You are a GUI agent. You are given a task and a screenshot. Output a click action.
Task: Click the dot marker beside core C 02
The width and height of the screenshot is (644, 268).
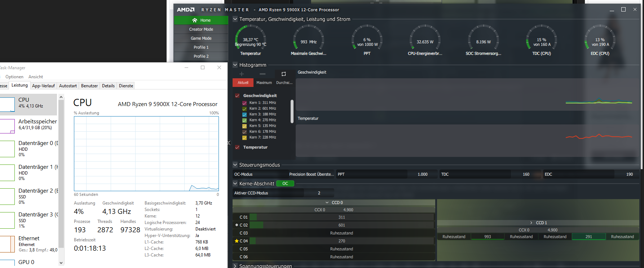coord(237,225)
